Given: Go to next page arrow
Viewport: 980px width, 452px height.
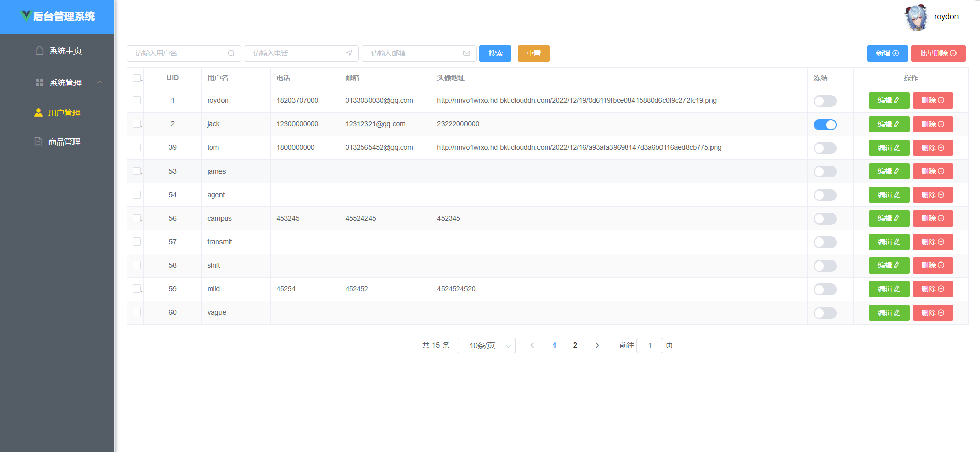Looking at the screenshot, I should coord(597,345).
